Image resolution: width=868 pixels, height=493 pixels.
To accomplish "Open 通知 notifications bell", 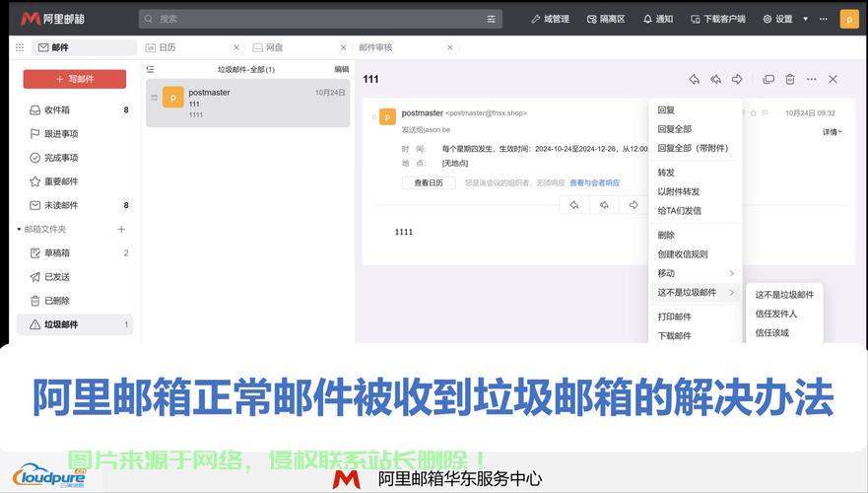I will 657,19.
